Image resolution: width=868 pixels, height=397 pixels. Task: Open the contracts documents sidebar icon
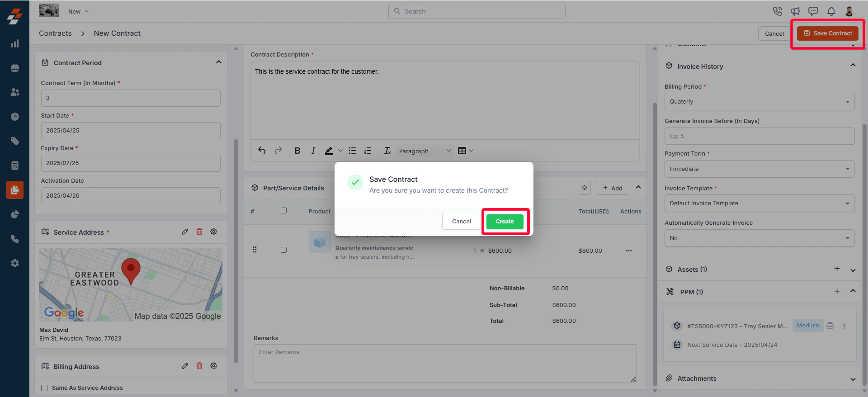[x=15, y=190]
